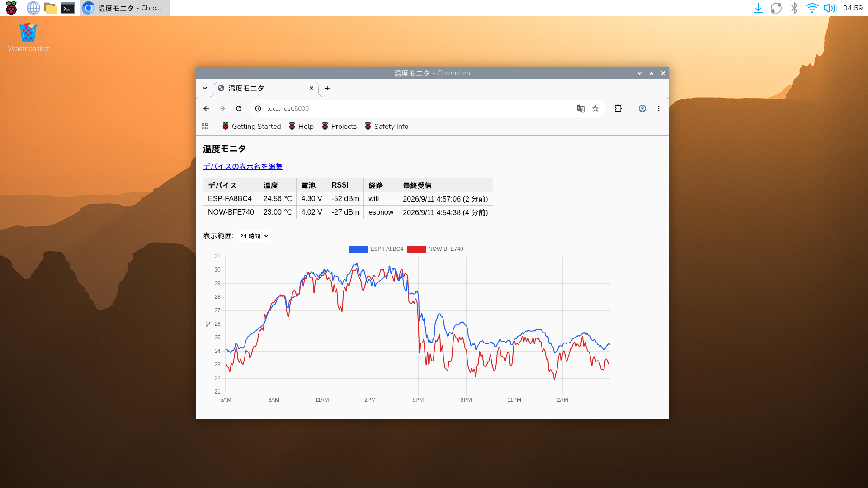Click the 24.56 ℃ temperature cell
The width and height of the screenshot is (868, 488).
[x=278, y=199]
